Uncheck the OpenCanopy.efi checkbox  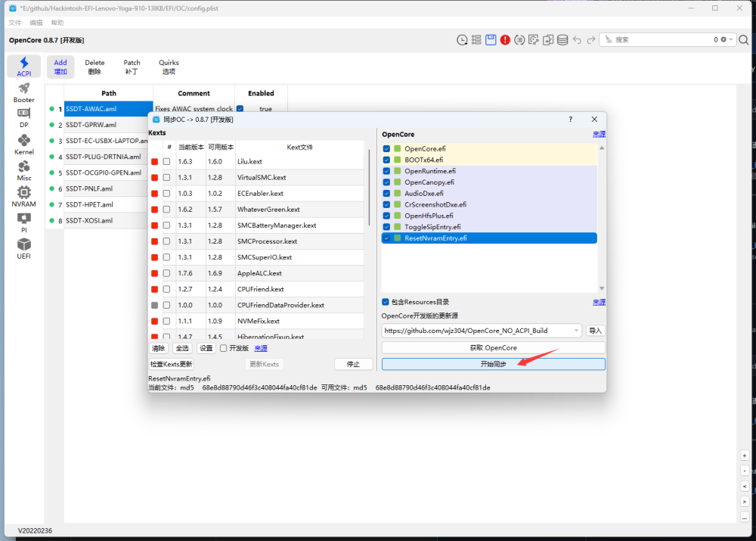click(386, 182)
